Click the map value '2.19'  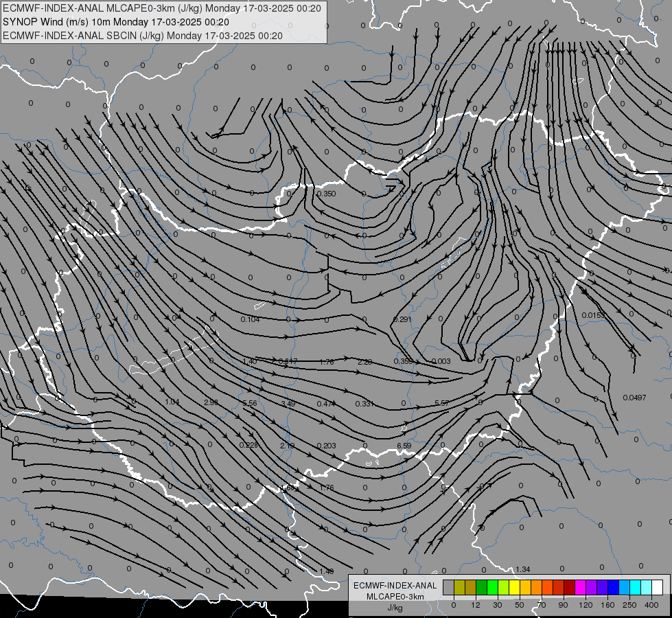287,446
